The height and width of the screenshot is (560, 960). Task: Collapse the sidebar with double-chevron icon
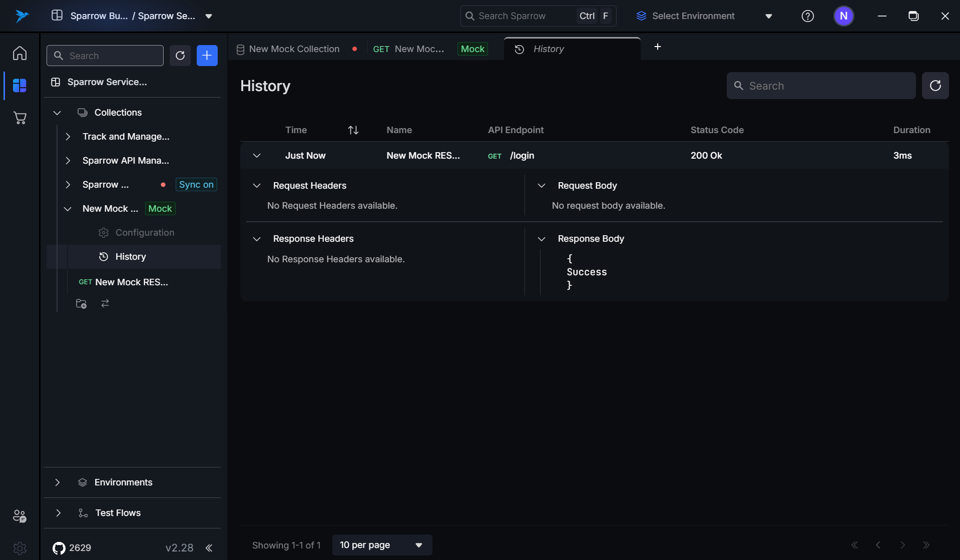tap(209, 548)
